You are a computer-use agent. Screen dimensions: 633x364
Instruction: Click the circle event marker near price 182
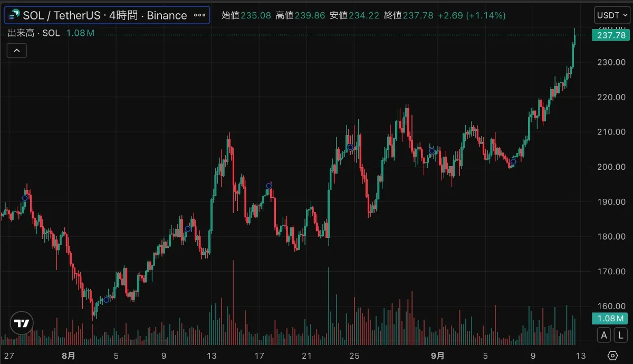pos(188,229)
